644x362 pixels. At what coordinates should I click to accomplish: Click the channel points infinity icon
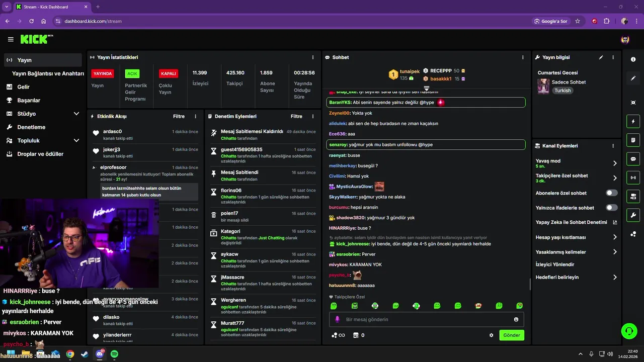pyautogui.click(x=338, y=335)
